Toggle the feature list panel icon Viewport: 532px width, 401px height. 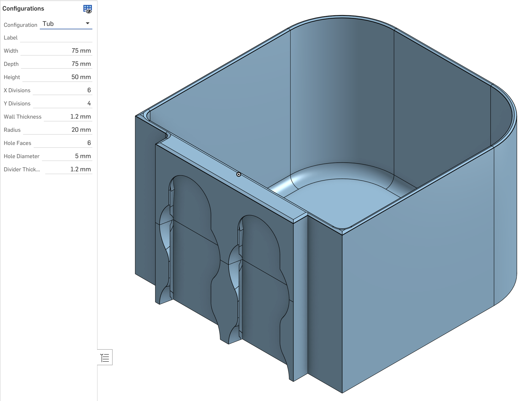click(105, 358)
